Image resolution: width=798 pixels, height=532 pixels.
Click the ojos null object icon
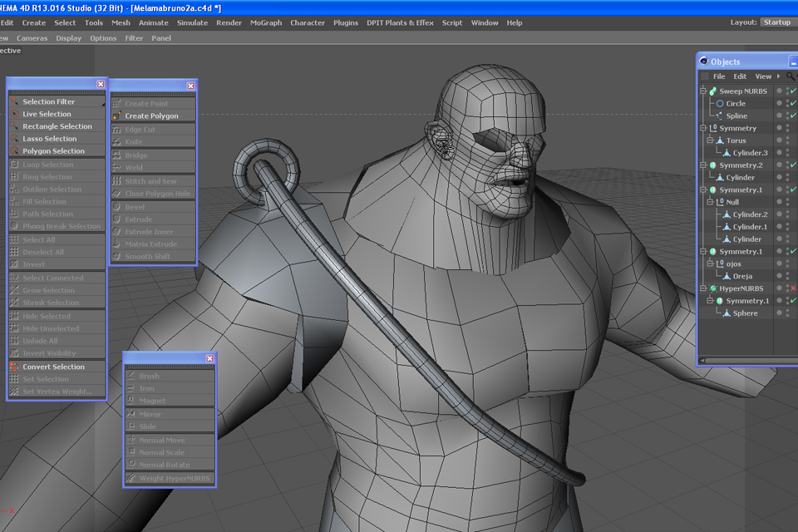coord(720,264)
